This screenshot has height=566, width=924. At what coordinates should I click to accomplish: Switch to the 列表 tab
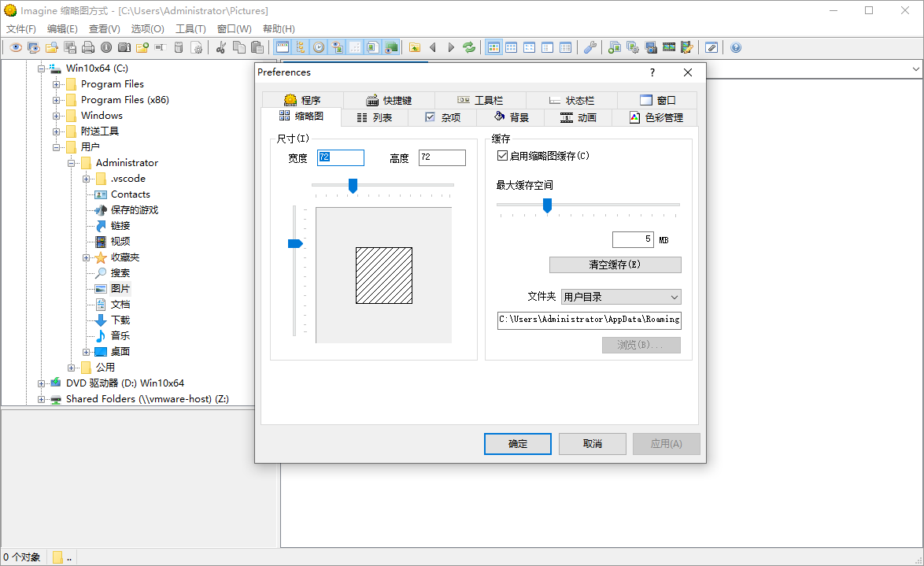[375, 117]
